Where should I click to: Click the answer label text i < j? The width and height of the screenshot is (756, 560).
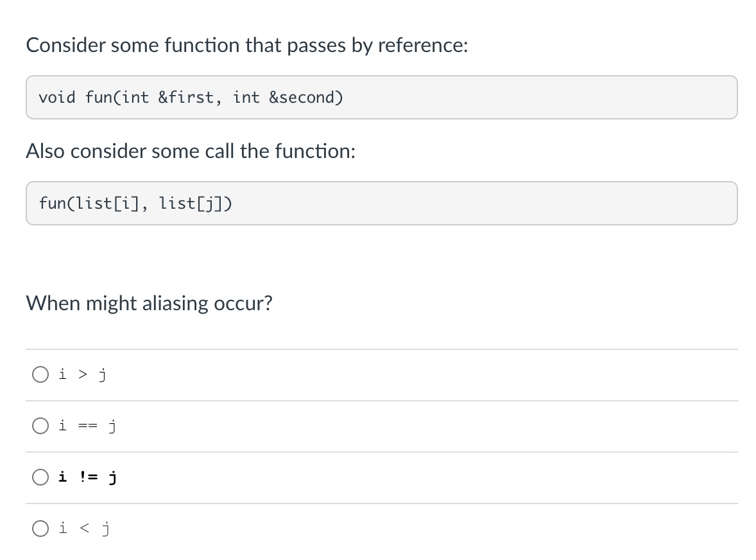click(x=84, y=528)
